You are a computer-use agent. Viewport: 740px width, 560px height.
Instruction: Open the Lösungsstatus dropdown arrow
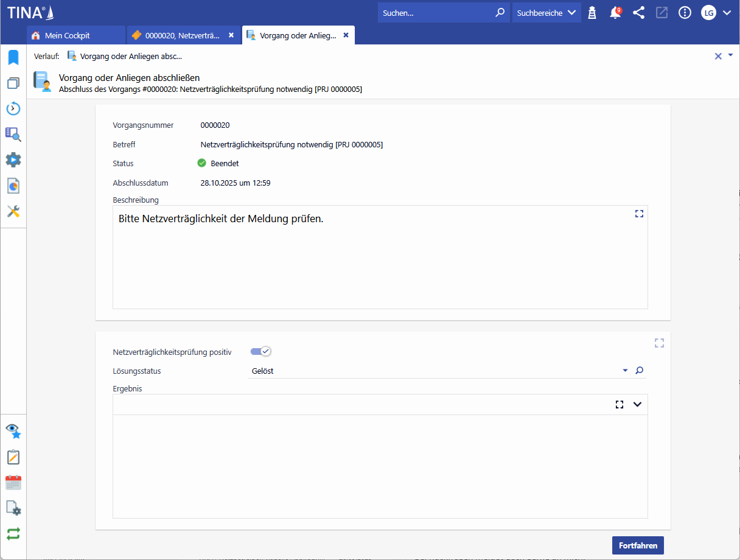pyautogui.click(x=625, y=370)
